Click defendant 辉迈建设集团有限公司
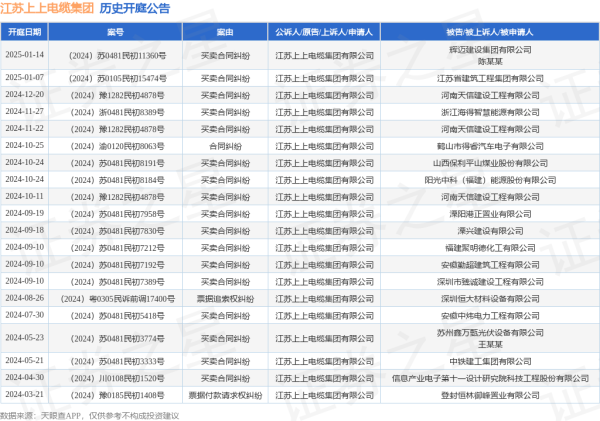The width and height of the screenshot is (600, 421). pos(490,50)
